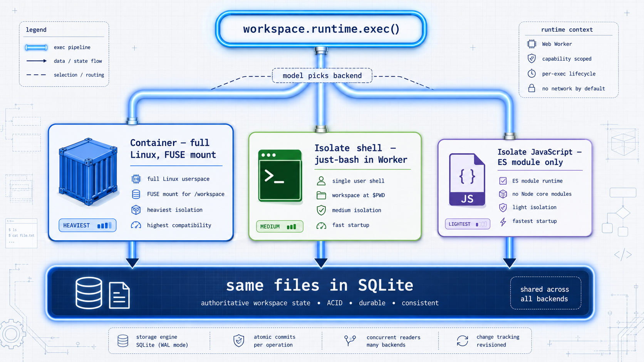Viewport: 644px width, 362px height.
Task: Click the LIGHTEST level indicator badge
Action: click(468, 224)
